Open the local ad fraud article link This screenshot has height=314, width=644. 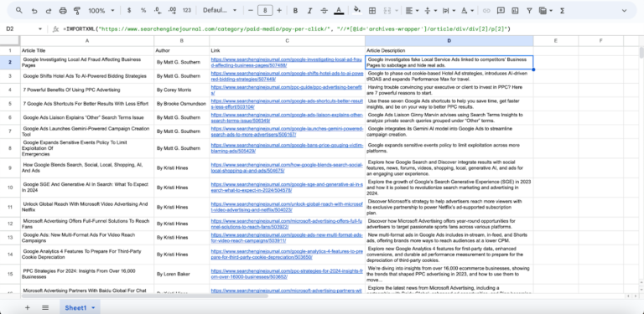(286, 62)
